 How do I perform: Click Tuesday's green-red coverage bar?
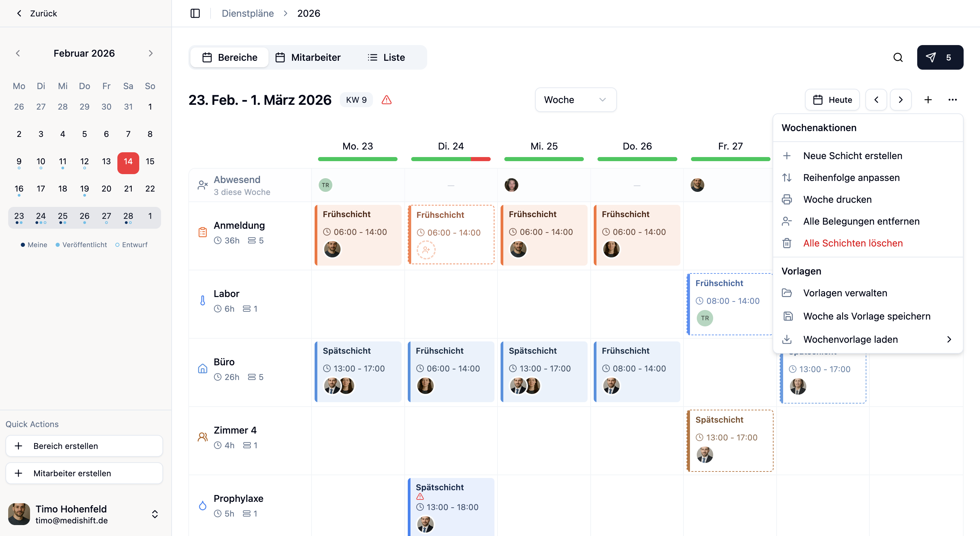tap(450, 159)
